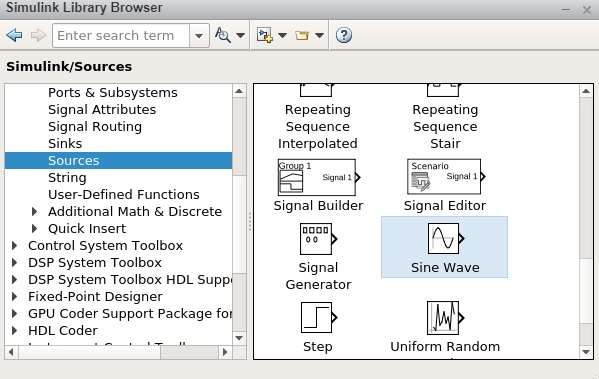This screenshot has width=599, height=379.
Task: Open the search term history dropdown
Action: click(x=199, y=36)
